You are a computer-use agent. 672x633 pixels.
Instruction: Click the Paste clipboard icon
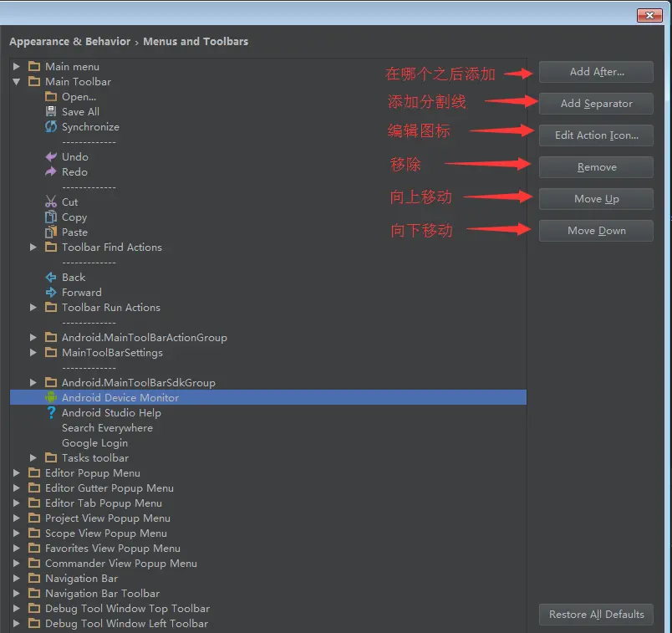coord(51,232)
